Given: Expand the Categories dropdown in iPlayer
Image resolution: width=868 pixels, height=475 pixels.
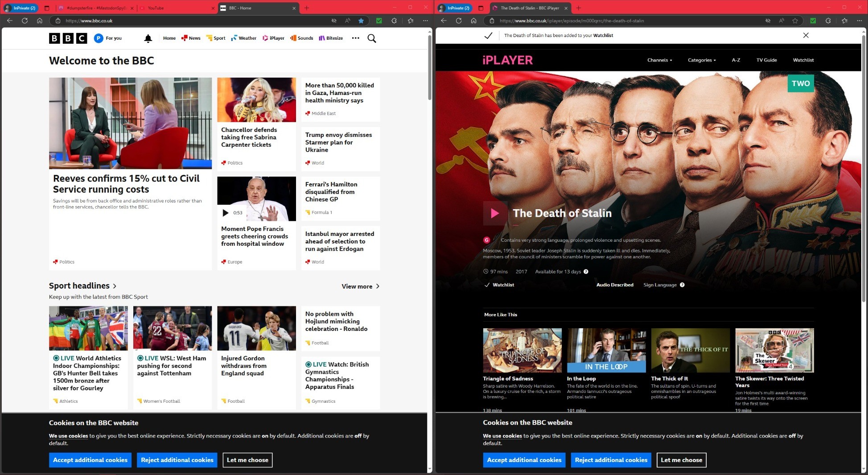Looking at the screenshot, I should 702,60.
